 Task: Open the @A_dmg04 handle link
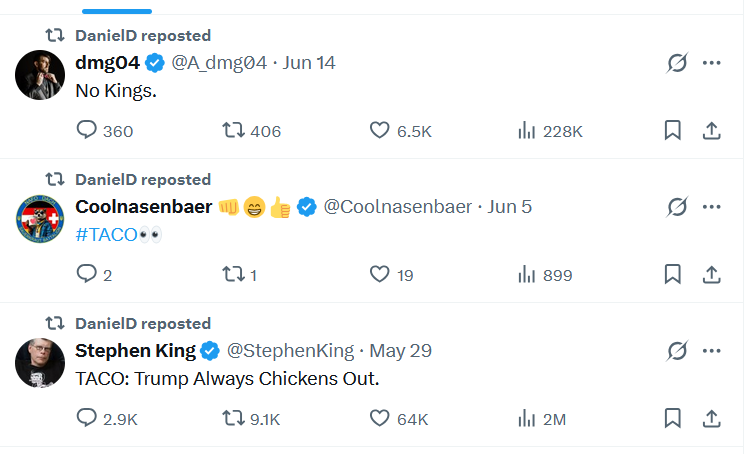[219, 63]
